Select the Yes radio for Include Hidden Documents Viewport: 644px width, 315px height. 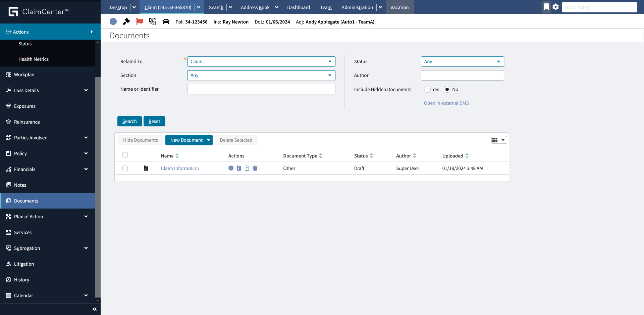click(x=427, y=89)
